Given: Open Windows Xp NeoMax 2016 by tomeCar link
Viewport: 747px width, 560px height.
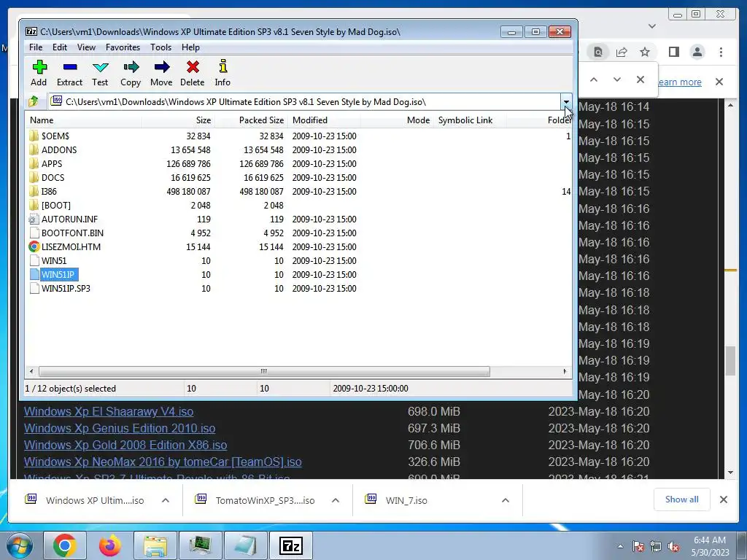Looking at the screenshot, I should coord(163,462).
